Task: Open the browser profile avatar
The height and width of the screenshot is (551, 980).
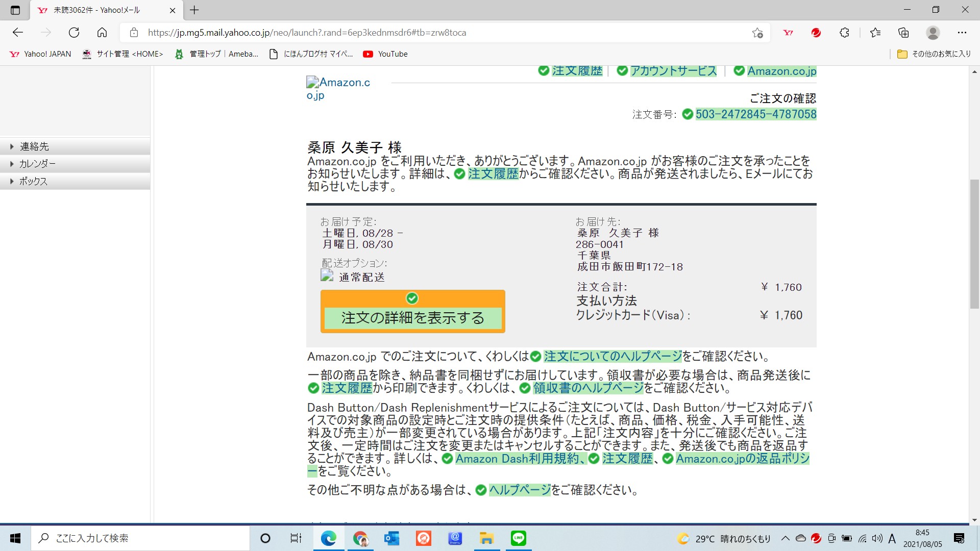Action: click(x=933, y=33)
